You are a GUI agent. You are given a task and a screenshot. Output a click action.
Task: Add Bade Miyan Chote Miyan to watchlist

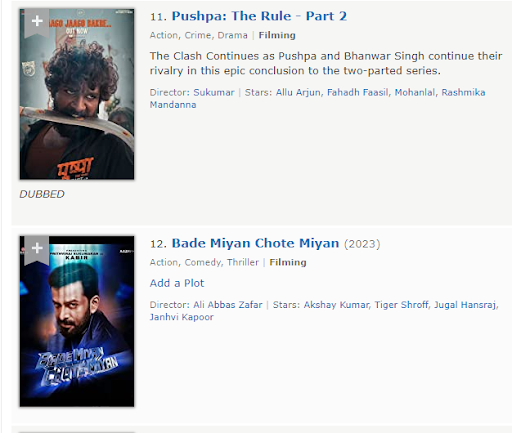coord(37,248)
